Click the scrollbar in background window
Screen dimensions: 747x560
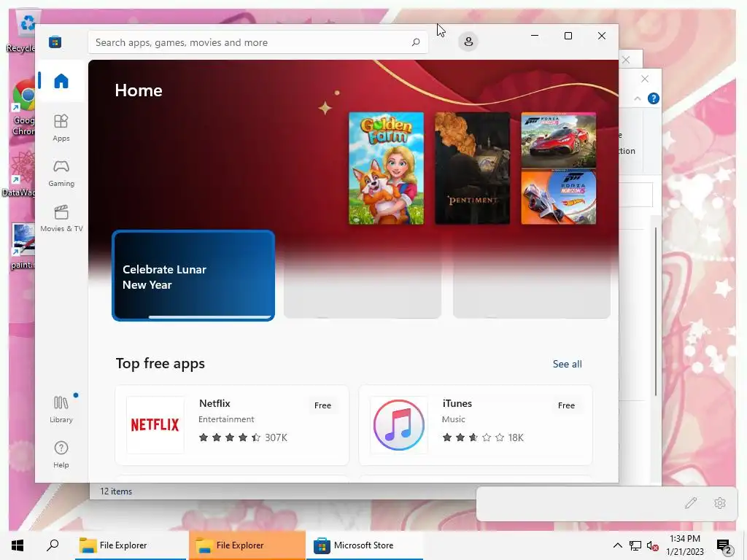coord(656,311)
